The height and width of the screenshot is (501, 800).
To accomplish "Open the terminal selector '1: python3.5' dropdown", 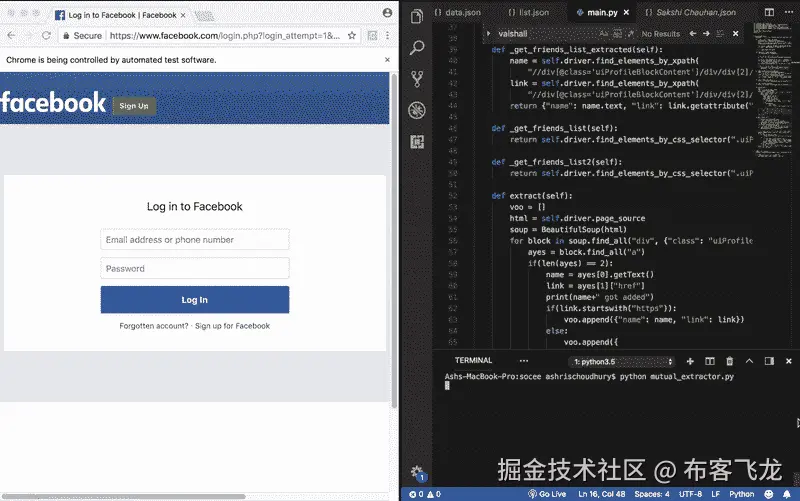I will pos(621,362).
